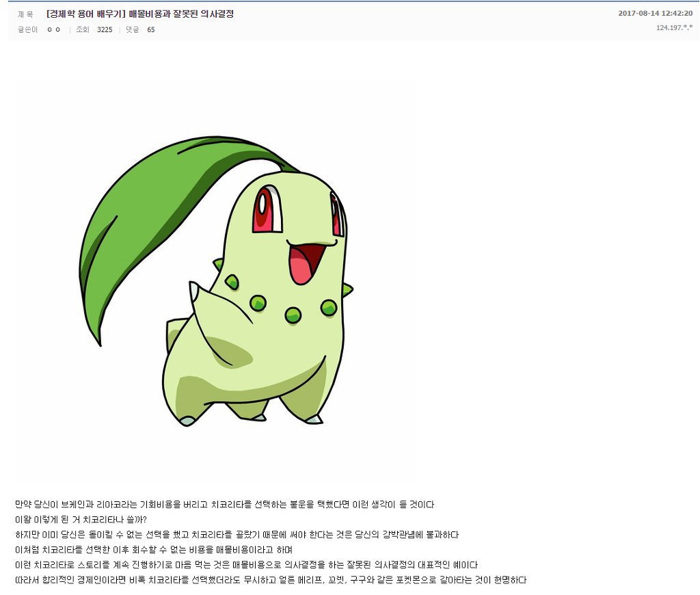This screenshot has width=700, height=595.
Task: Click the 글쓴이 label
Action: point(27,29)
